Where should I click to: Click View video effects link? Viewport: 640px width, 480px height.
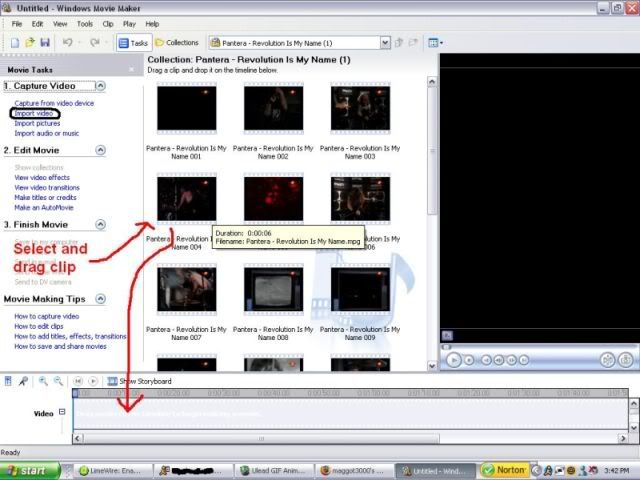(x=42, y=178)
